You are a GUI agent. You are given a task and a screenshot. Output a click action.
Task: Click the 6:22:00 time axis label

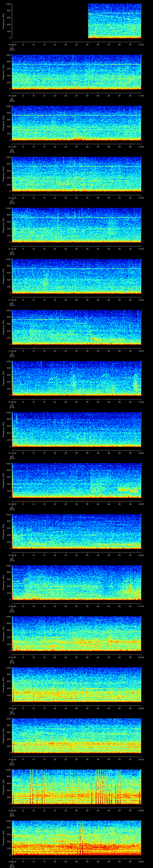[12, 708]
